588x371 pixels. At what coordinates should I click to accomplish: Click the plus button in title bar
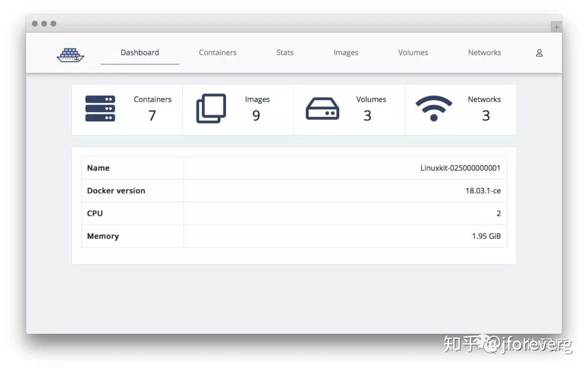556,27
